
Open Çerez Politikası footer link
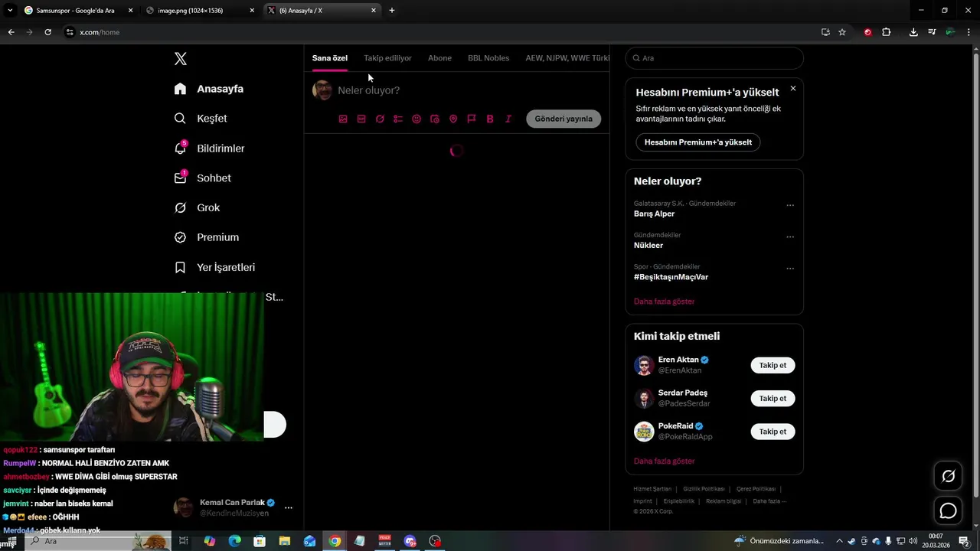[x=756, y=489]
